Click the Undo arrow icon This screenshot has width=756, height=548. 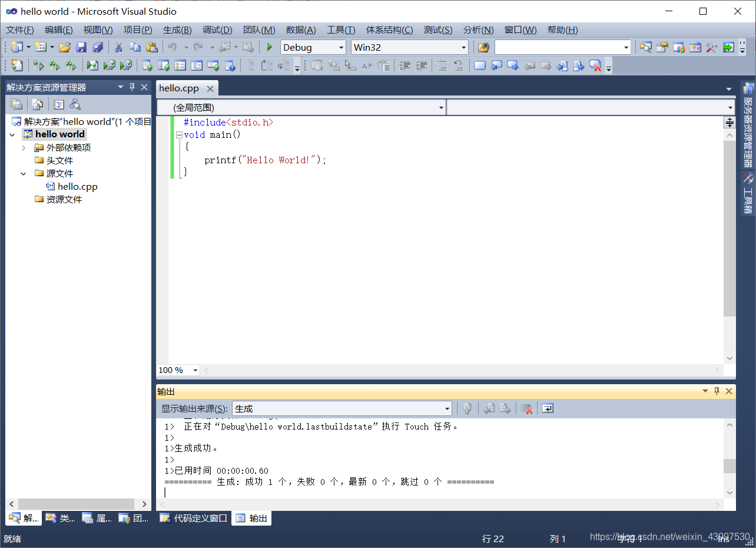[x=173, y=48]
